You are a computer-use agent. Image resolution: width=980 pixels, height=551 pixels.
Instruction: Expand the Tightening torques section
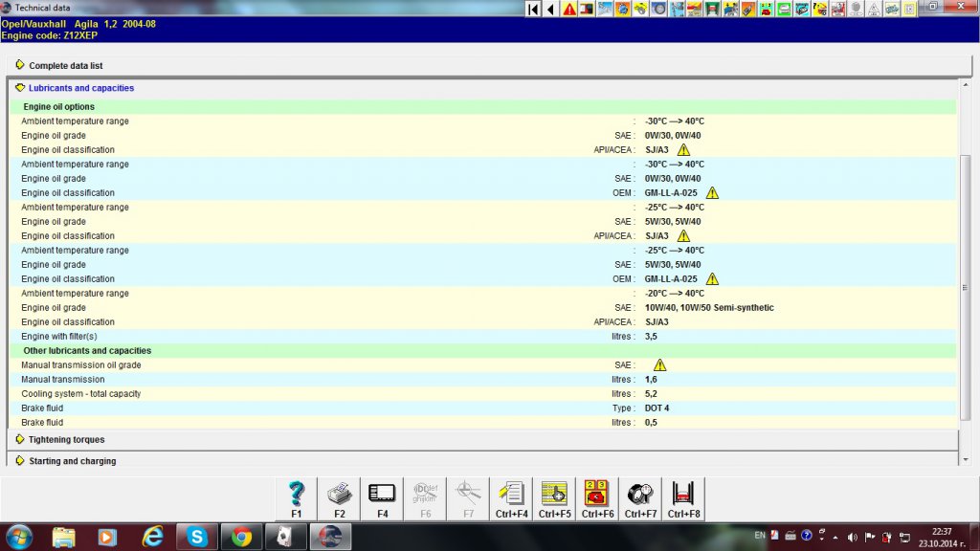[x=66, y=440]
